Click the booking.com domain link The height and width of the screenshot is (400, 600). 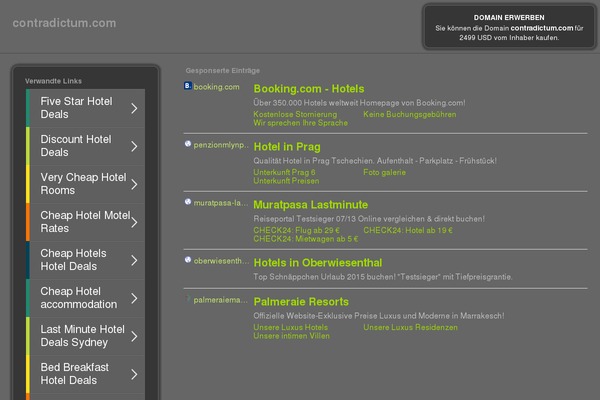pyautogui.click(x=216, y=87)
